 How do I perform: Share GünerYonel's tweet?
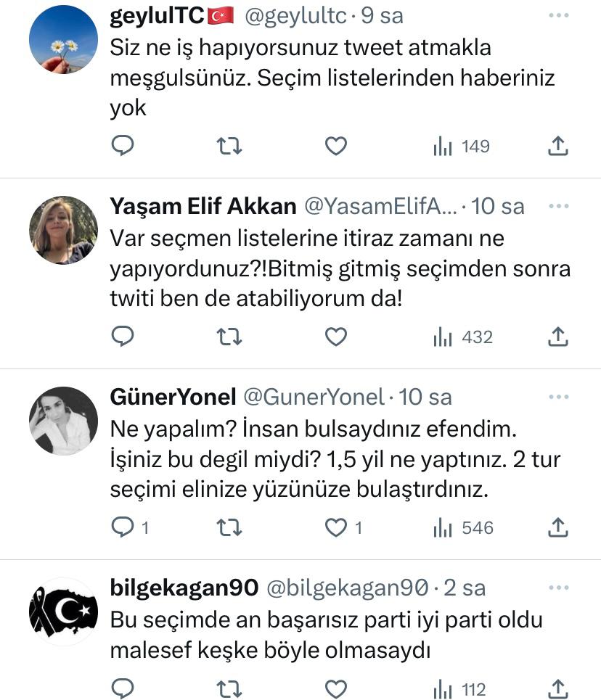point(557,528)
